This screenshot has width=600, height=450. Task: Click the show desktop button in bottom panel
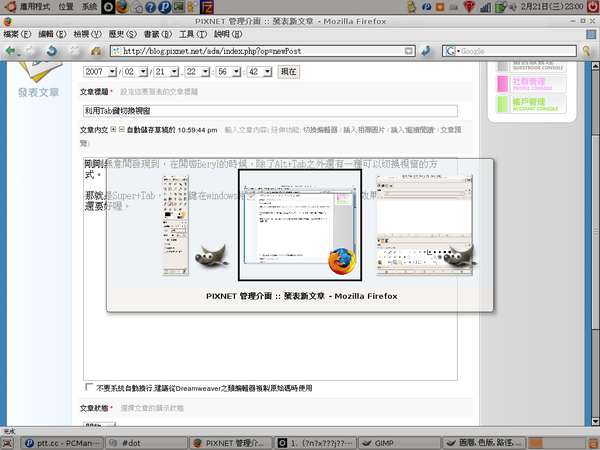point(7,443)
